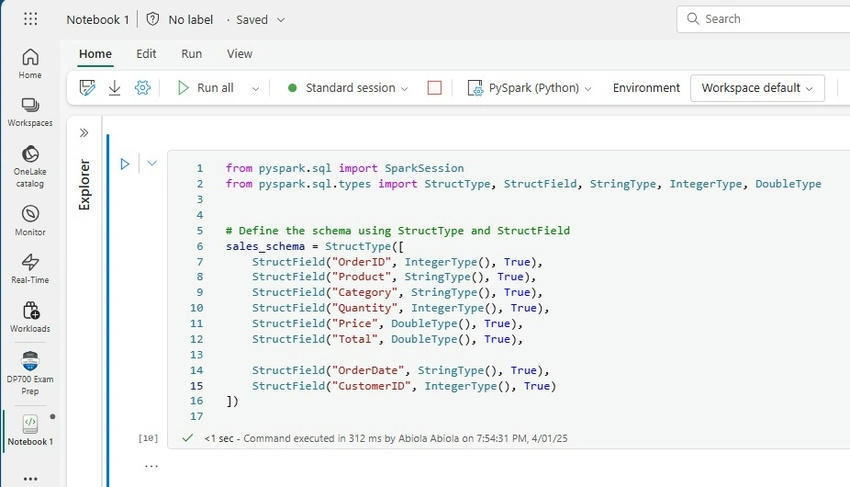
Task: Open Real-Time hub in sidebar
Action: (30, 268)
